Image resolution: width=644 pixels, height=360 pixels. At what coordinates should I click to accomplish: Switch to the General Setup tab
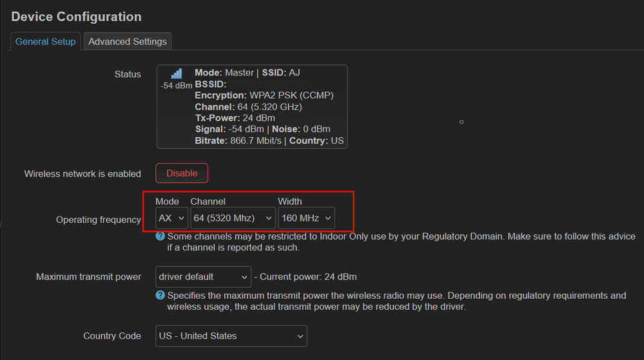[x=46, y=41]
